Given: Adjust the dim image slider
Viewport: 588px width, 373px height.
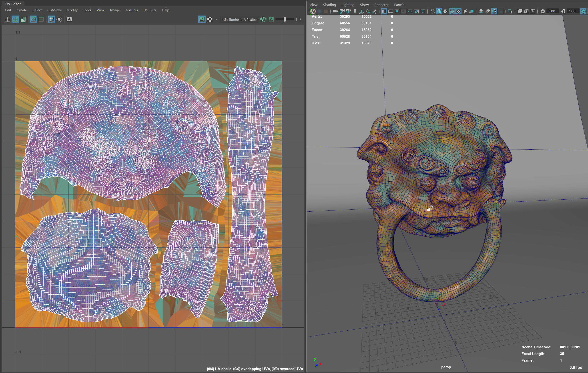Looking at the screenshot, I should tap(285, 19).
